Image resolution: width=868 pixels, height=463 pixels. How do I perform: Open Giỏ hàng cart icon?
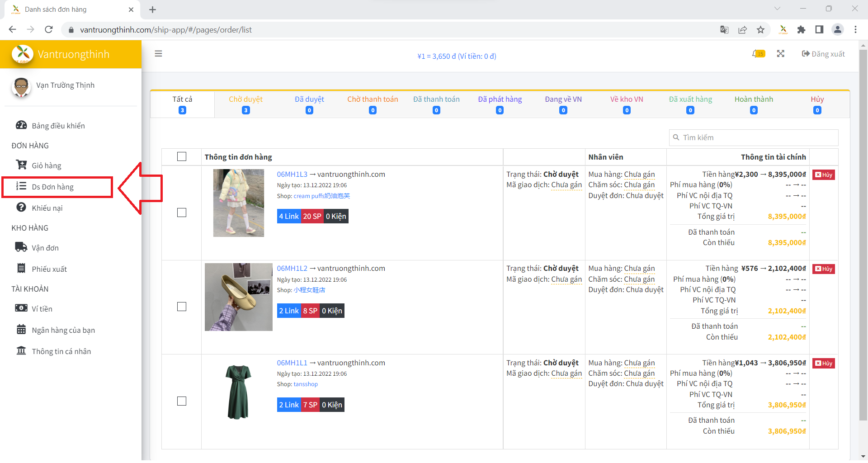pyautogui.click(x=21, y=165)
